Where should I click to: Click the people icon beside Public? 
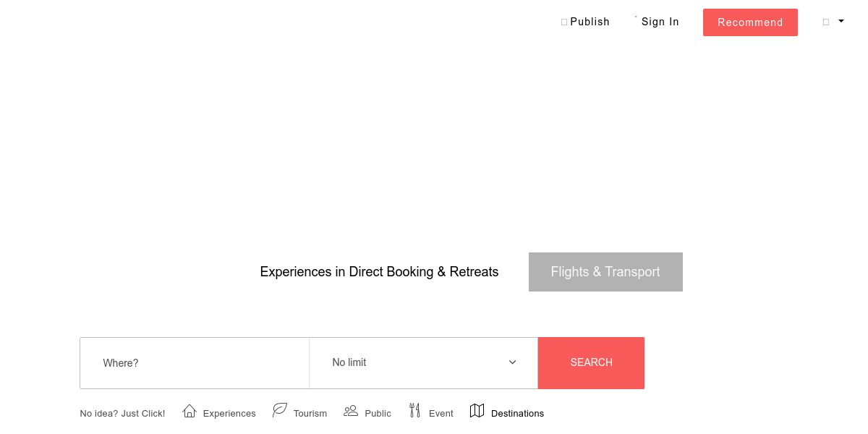[351, 410]
